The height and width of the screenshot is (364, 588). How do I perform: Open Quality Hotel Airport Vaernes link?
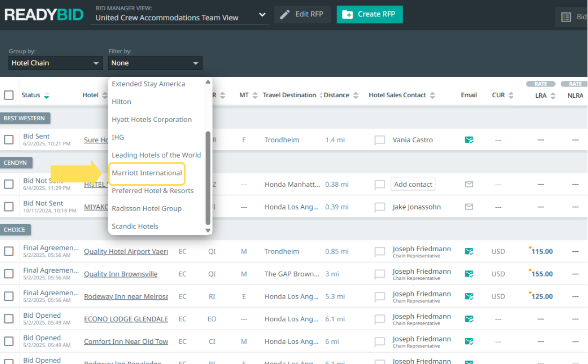126,252
